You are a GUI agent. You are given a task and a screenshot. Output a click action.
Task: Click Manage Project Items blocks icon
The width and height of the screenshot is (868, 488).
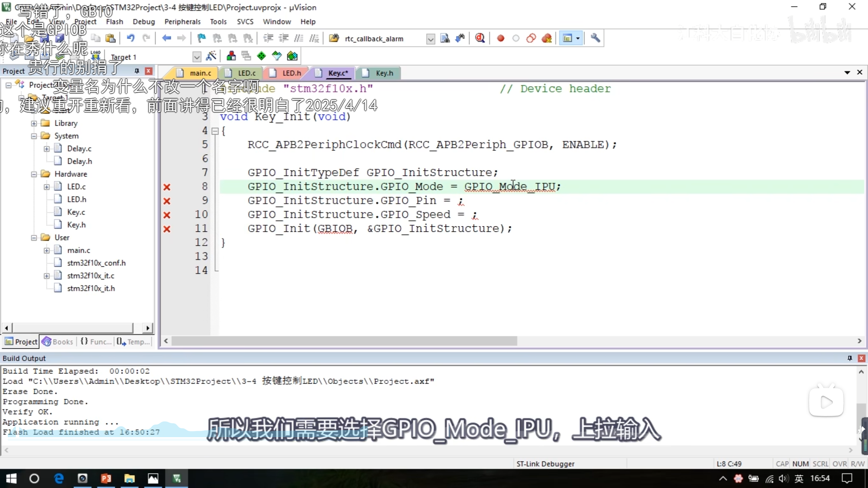(x=231, y=56)
